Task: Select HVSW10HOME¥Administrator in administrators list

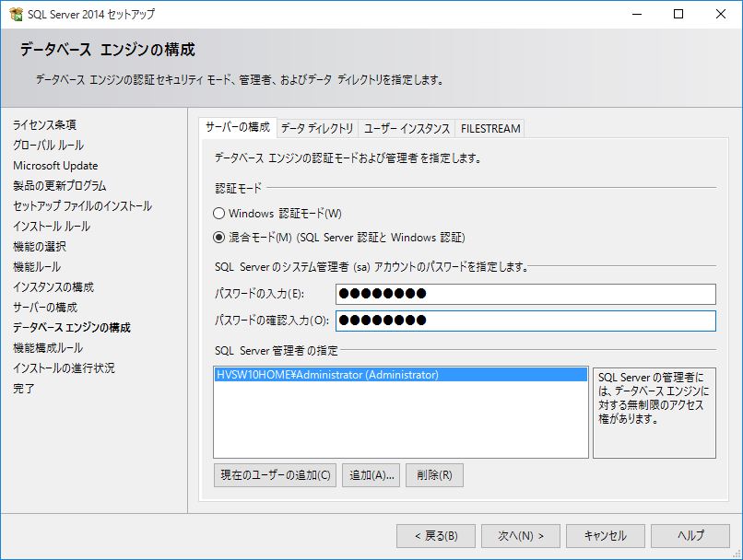Action: pyautogui.click(x=401, y=375)
